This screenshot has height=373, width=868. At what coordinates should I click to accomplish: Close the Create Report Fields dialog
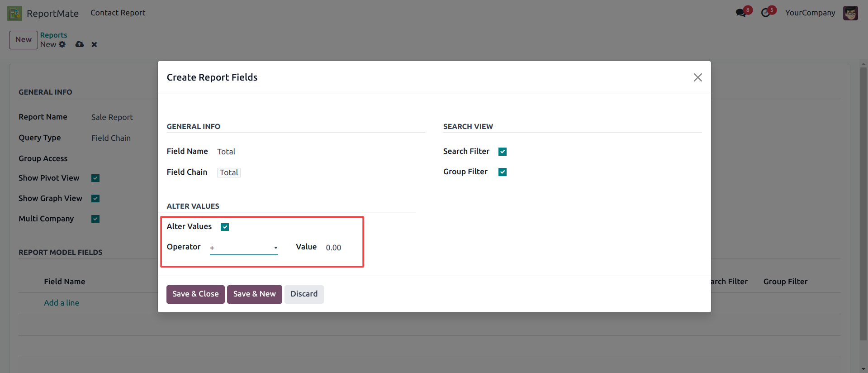pos(697,77)
